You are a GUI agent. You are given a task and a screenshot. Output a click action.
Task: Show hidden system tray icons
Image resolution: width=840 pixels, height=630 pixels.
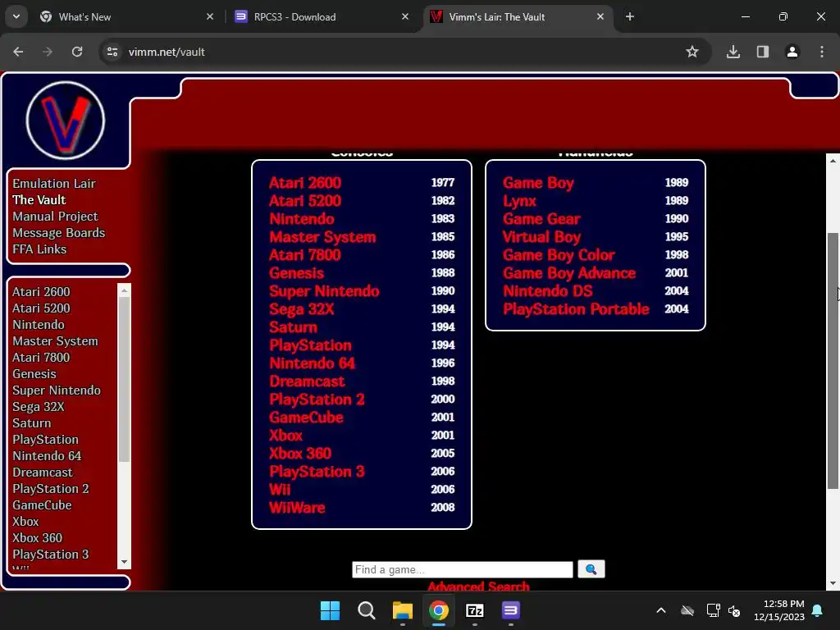(x=661, y=610)
